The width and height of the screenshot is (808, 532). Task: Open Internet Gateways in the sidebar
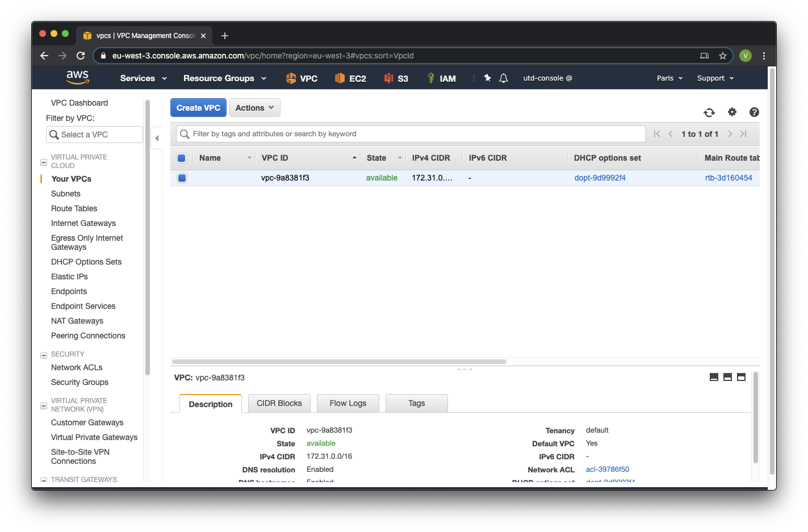pyautogui.click(x=83, y=223)
